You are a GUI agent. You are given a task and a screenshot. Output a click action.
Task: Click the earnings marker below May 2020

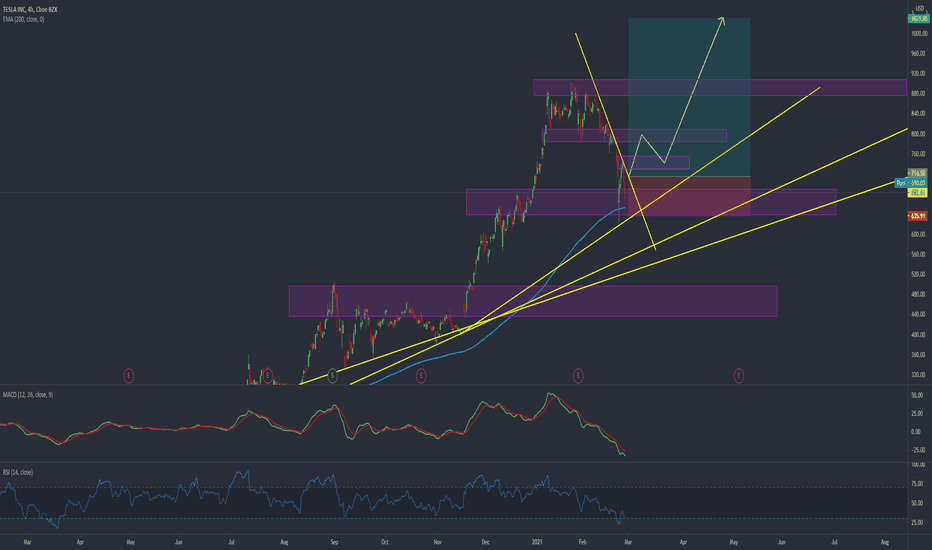[x=128, y=376]
